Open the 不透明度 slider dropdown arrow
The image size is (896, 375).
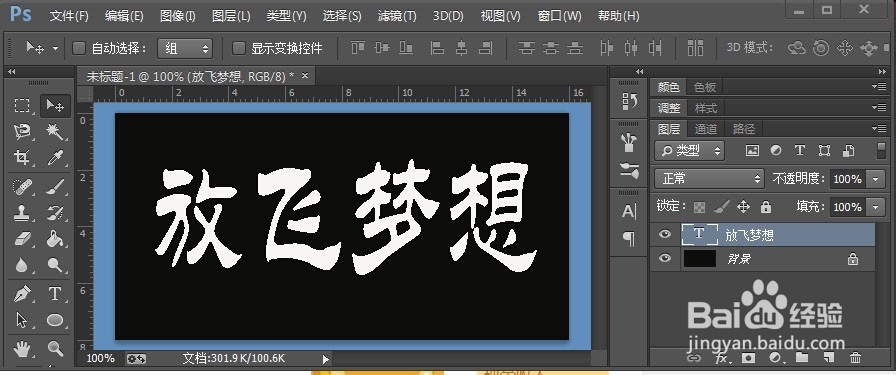tap(876, 179)
